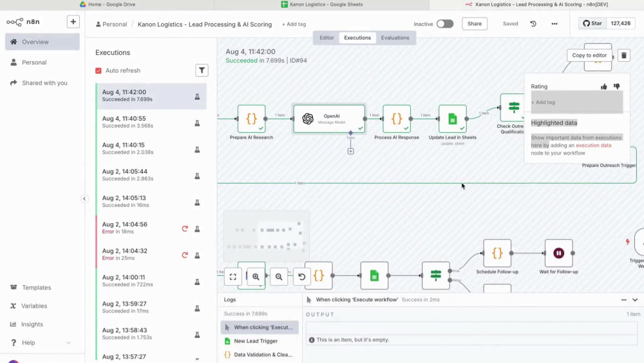Open the workflow history clock icon
Screen dimensions: 644x363
click(x=533, y=24)
